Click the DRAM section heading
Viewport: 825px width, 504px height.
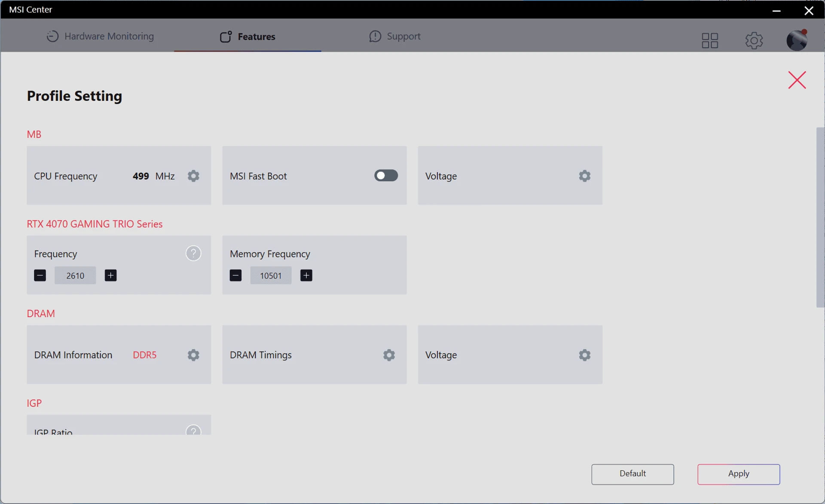tap(41, 313)
